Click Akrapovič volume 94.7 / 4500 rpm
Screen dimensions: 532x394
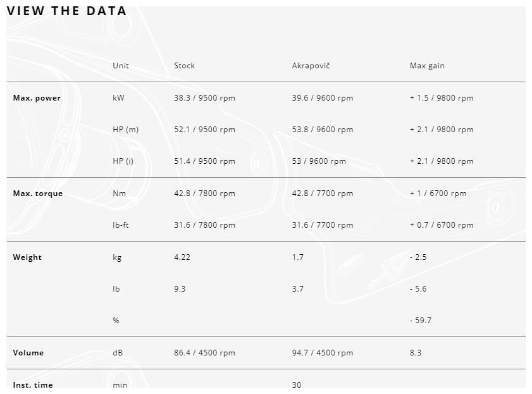323,353
